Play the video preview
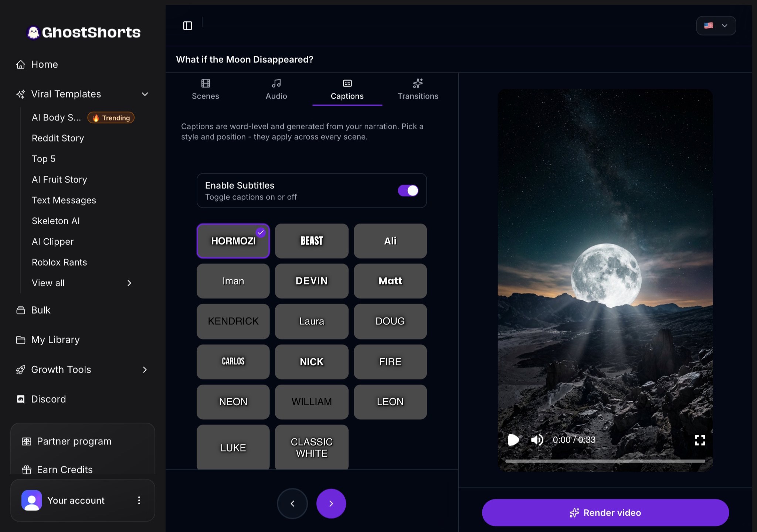 (x=513, y=440)
